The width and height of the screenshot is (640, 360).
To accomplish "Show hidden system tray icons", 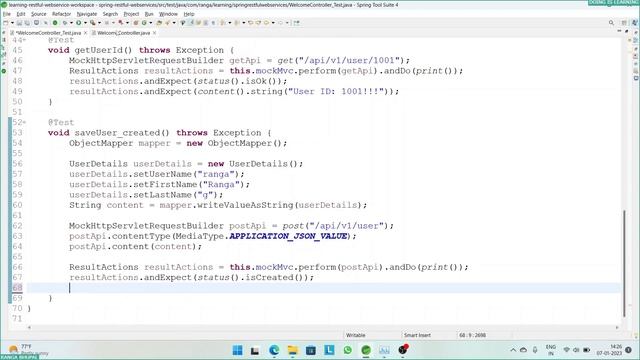I will click(513, 350).
